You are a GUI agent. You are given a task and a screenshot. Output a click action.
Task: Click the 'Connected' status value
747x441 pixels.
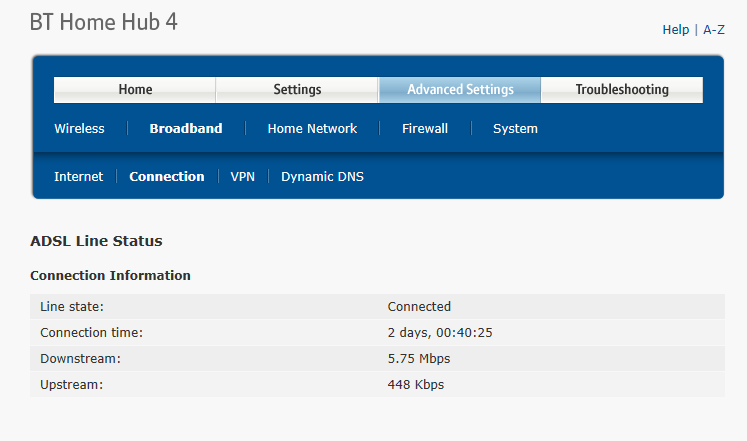pyautogui.click(x=419, y=307)
